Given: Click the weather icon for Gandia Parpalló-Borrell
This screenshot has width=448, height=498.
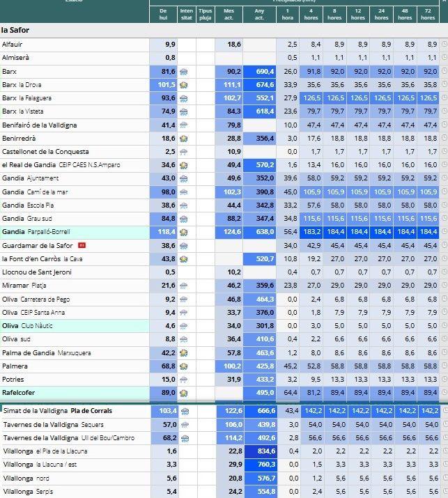Looking at the screenshot, I should point(184,232).
